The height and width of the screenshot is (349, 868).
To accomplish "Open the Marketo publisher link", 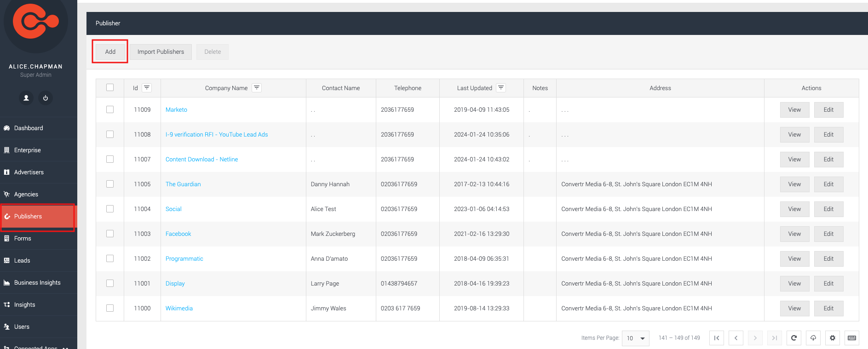I will coord(176,110).
